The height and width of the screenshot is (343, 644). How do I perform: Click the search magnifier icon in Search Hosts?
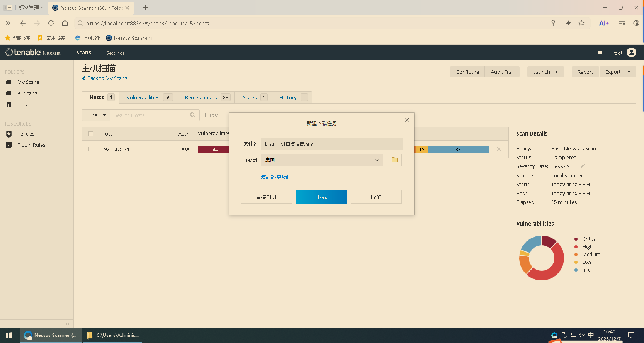pos(192,115)
